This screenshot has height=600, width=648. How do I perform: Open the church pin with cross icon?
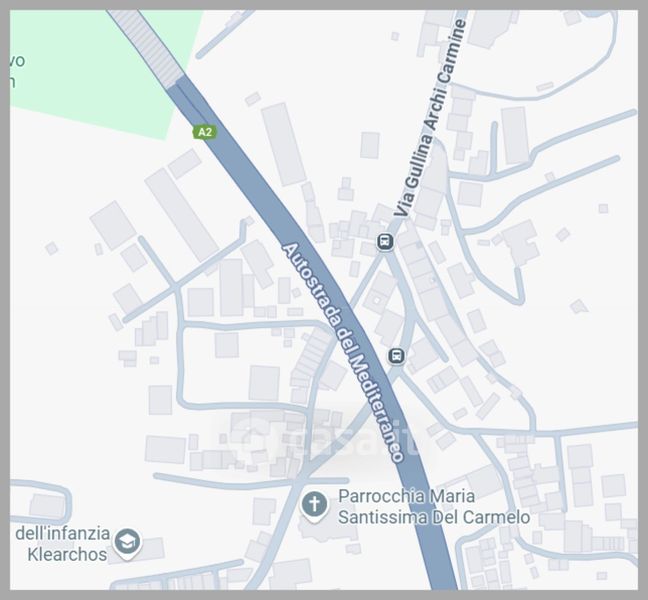(314, 506)
